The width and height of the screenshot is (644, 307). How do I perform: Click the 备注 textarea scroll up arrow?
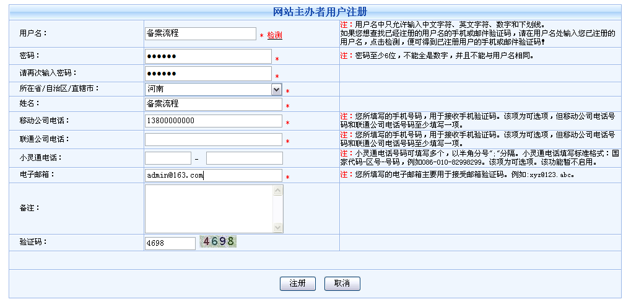click(278, 191)
